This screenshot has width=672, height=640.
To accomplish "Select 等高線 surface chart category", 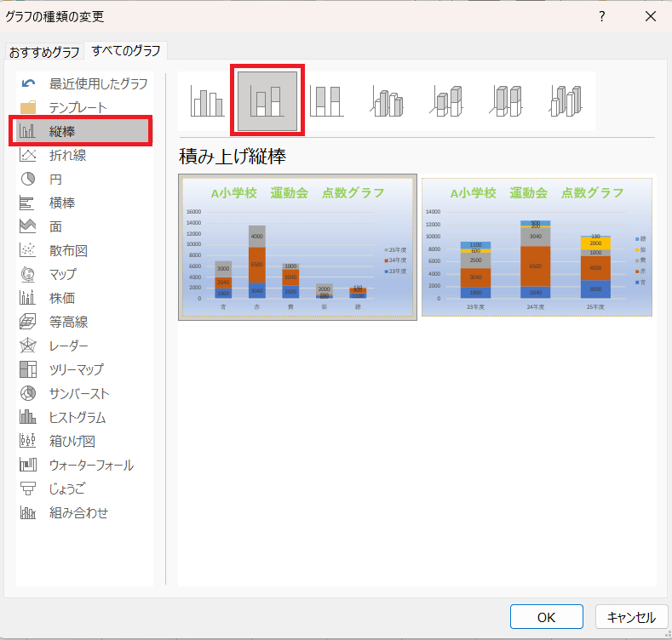I will 84,322.
